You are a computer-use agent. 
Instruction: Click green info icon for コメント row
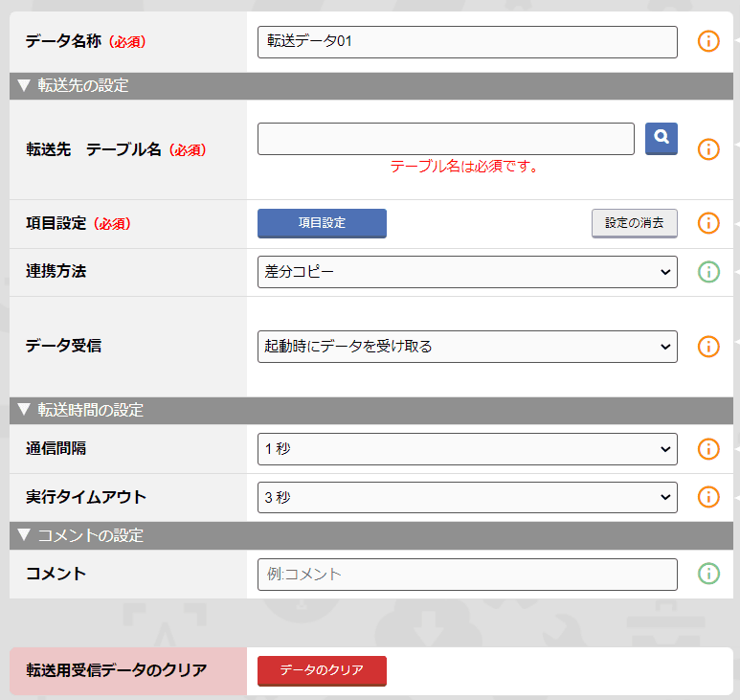pos(707,574)
